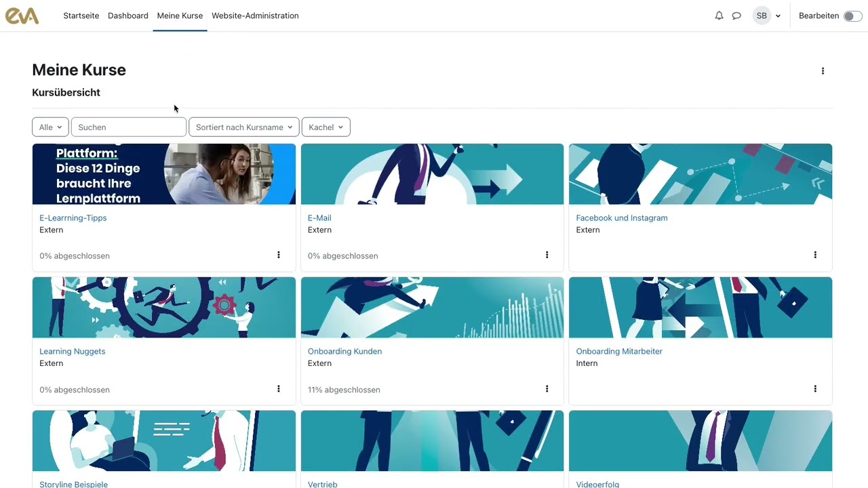Click the Intern category under Onboarding Mitarbeiter

click(587, 363)
